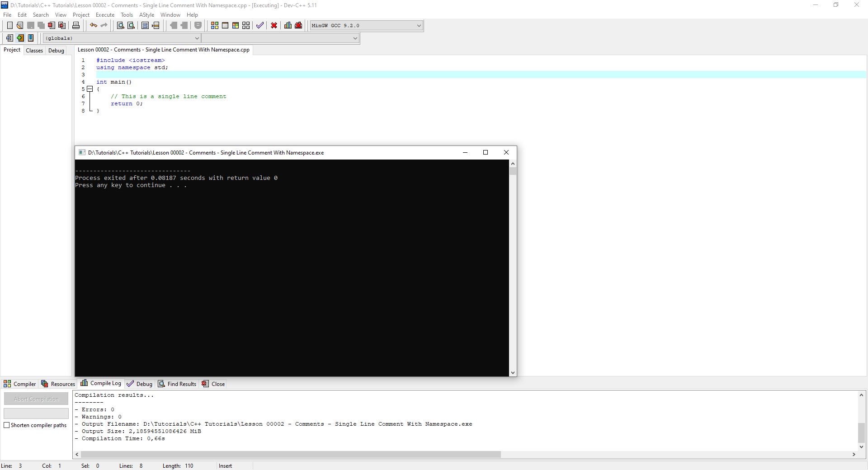This screenshot has height=470, width=868.
Task: Collapse the main function fold marker
Action: [x=90, y=89]
